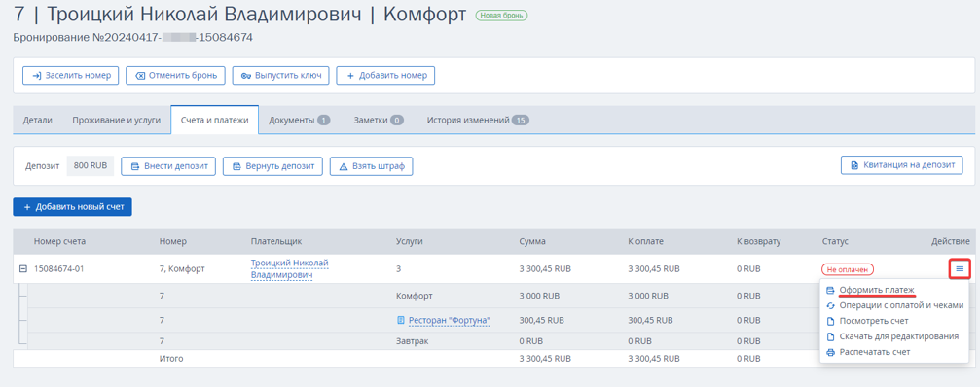Click the deposit value '800 RUB'

[x=90, y=166]
